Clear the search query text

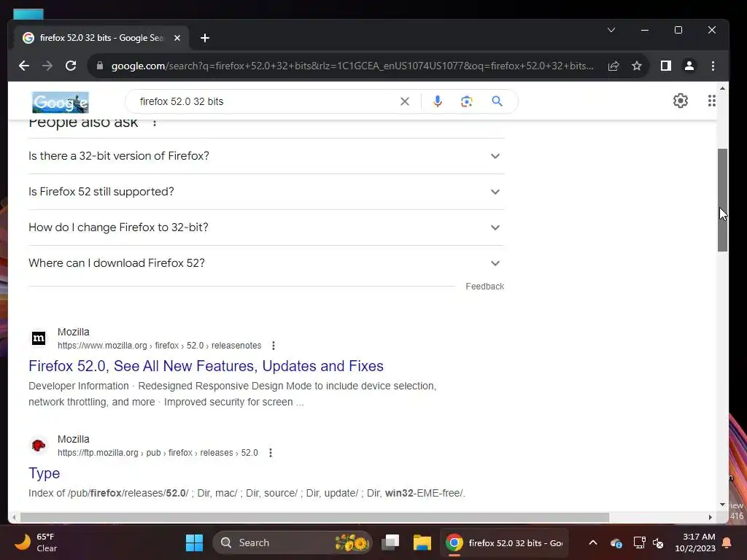coord(404,101)
